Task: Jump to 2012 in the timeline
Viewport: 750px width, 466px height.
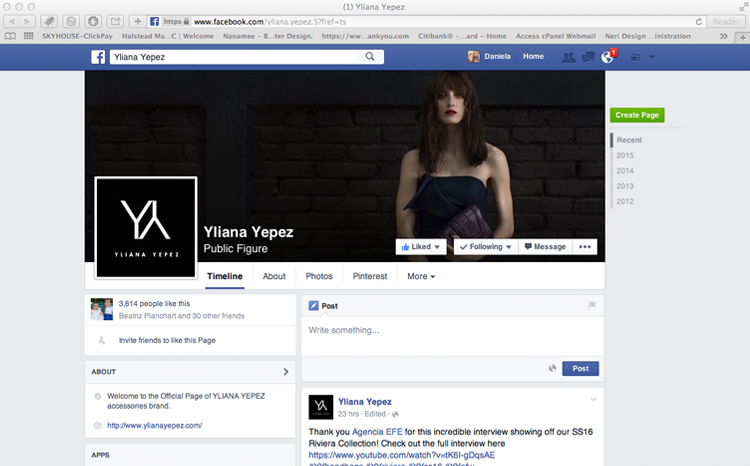Action: [x=625, y=201]
